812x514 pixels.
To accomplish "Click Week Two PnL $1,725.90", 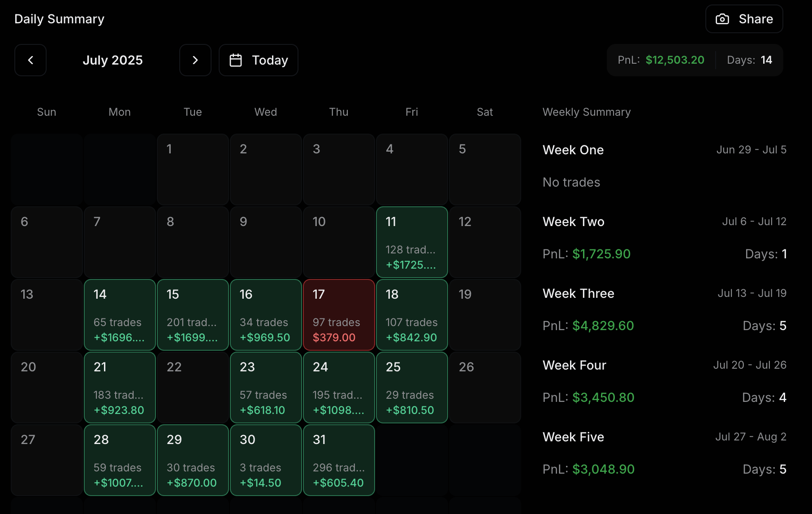I will (x=601, y=254).
